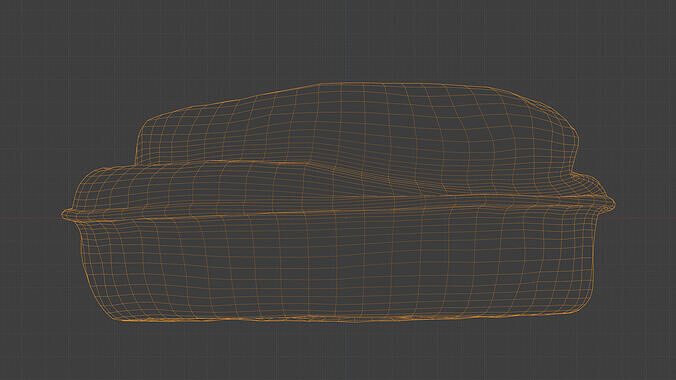The width and height of the screenshot is (676, 380).
Task: Select the orange wireframe mesh object
Action: (338, 203)
